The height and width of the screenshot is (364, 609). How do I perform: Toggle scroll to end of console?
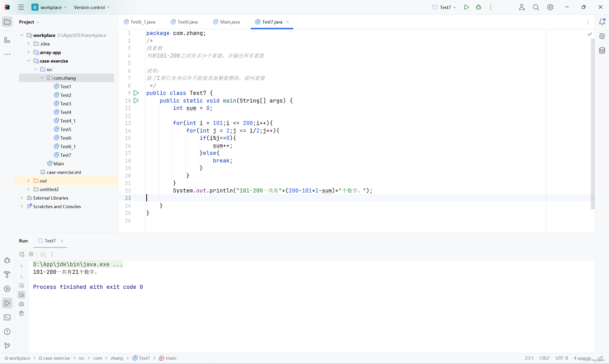[21, 295]
